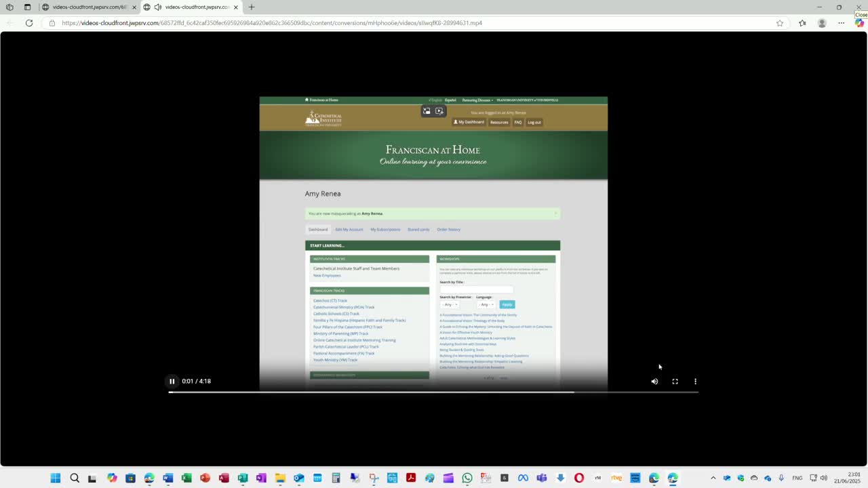868x488 pixels.
Task: Click the microphone icon in system tray
Action: (x=781, y=478)
